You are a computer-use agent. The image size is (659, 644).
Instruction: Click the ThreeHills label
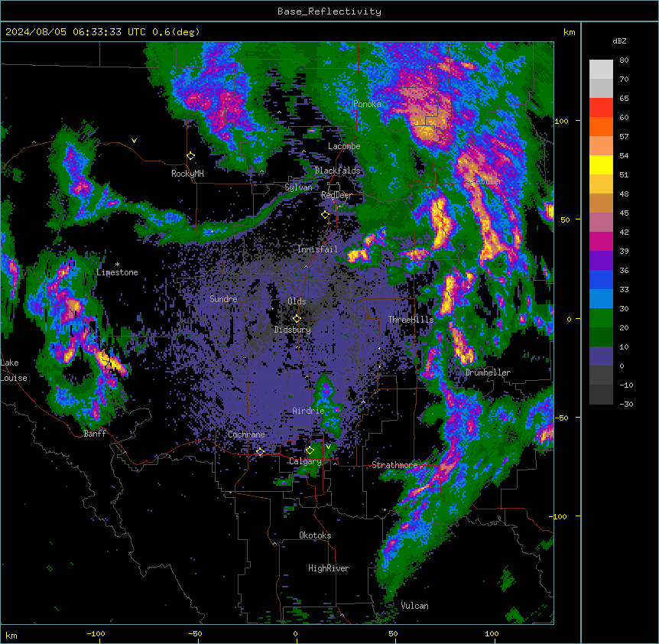click(x=411, y=320)
